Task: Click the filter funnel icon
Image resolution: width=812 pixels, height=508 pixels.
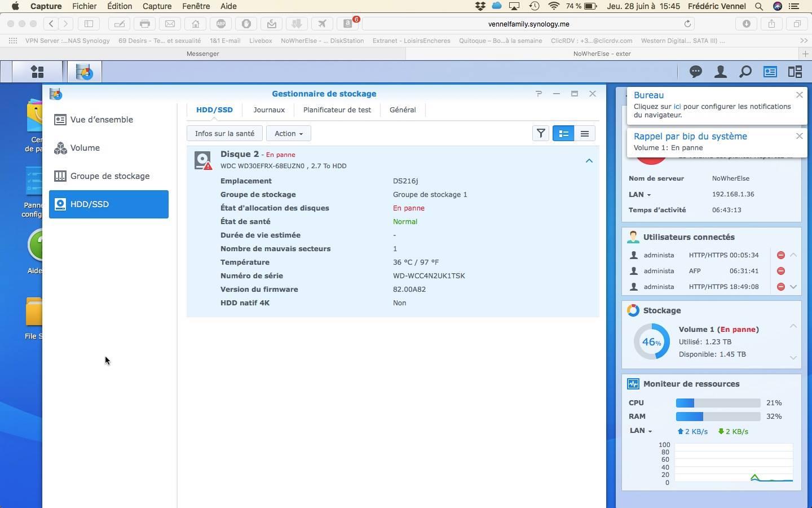Action: coord(541,134)
